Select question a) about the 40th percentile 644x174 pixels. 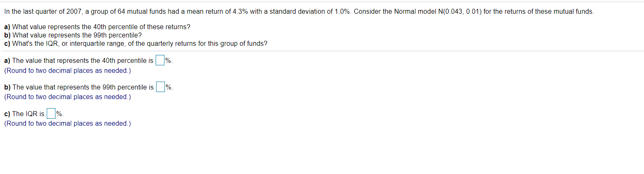(x=97, y=27)
